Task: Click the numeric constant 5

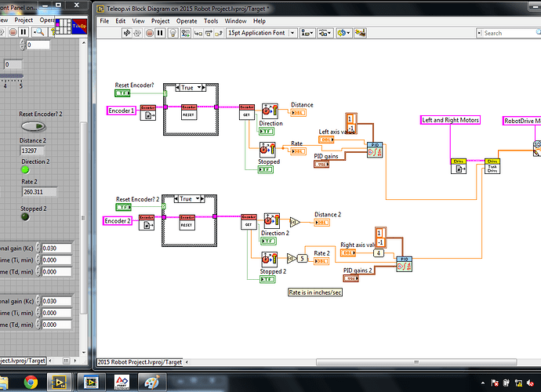Action: click(302, 258)
